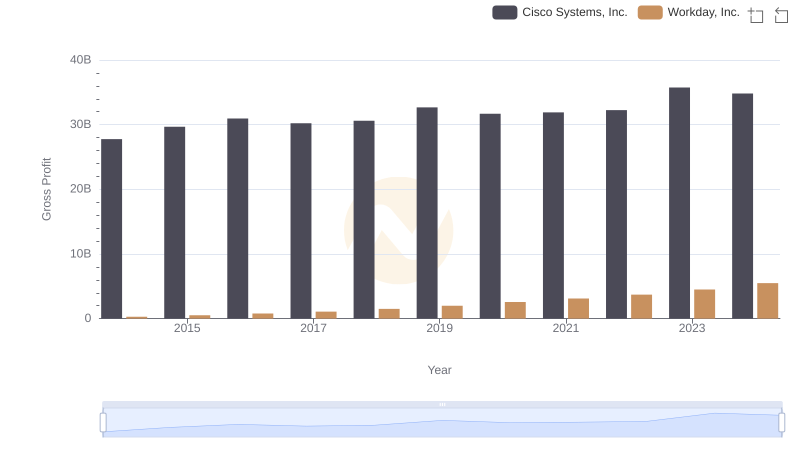
Task: Click the Cisco bar for 2021
Action: (x=554, y=216)
